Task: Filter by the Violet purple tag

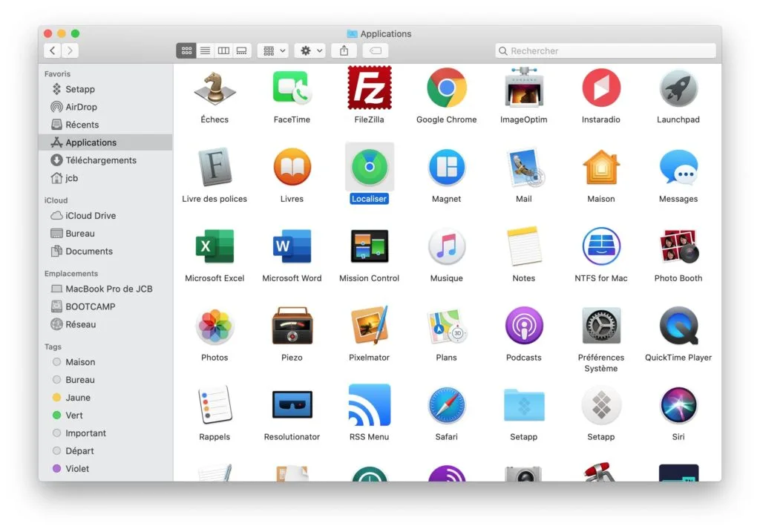Action: [105, 468]
